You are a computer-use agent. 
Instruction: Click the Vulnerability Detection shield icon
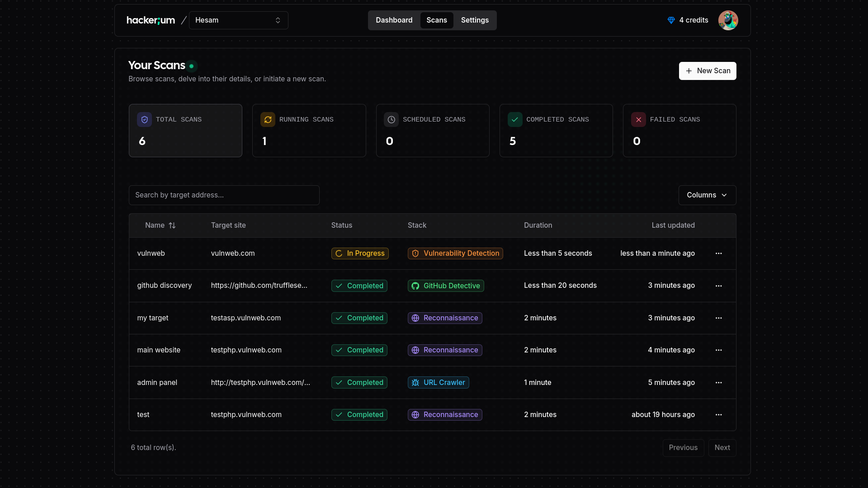tap(415, 253)
